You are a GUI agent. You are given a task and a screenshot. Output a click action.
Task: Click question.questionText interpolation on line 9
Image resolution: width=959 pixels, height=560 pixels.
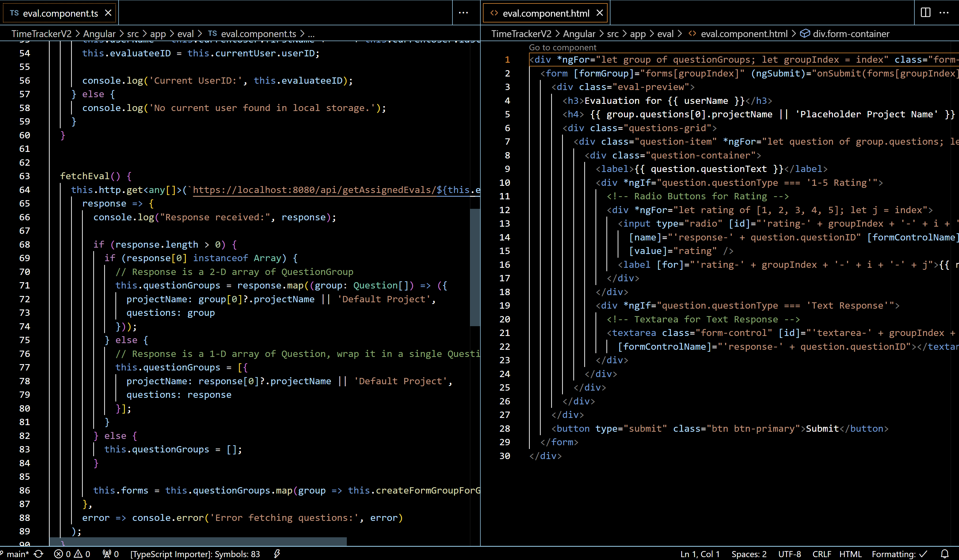click(709, 169)
